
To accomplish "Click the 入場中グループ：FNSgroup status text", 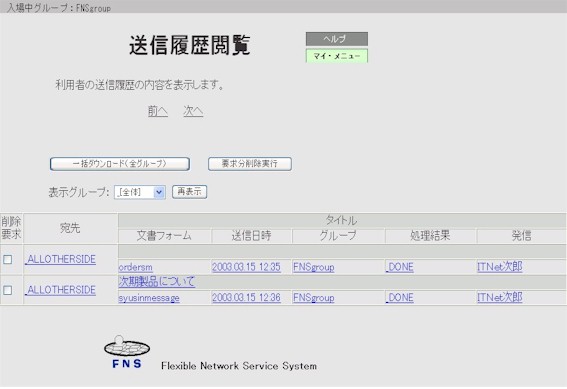I will click(x=59, y=8).
